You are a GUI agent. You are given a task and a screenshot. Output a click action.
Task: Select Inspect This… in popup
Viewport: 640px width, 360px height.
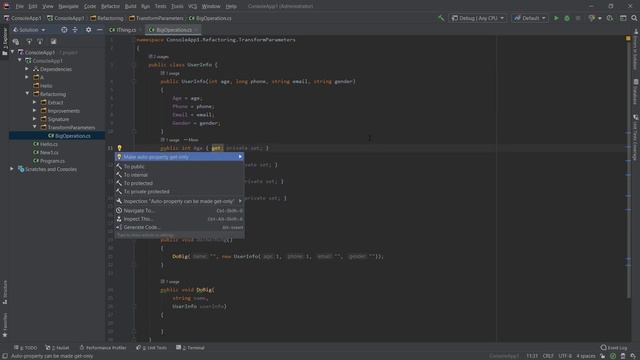(x=180, y=219)
